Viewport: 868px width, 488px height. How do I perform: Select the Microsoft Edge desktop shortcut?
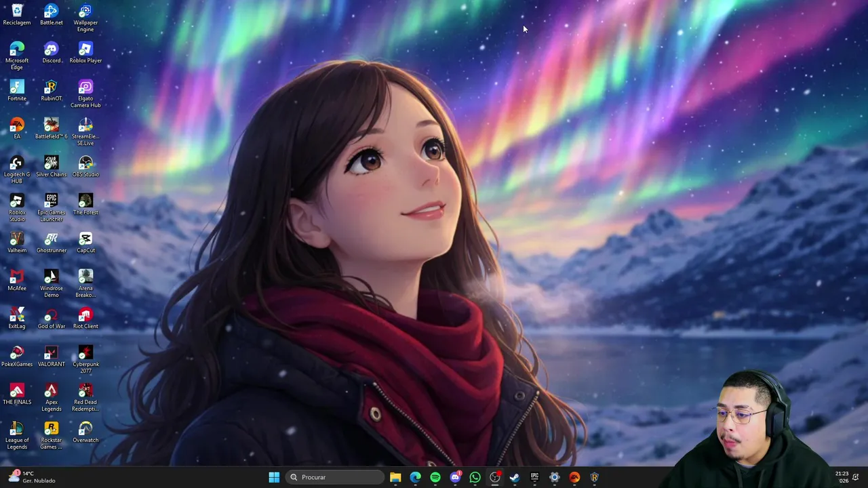[x=17, y=56]
